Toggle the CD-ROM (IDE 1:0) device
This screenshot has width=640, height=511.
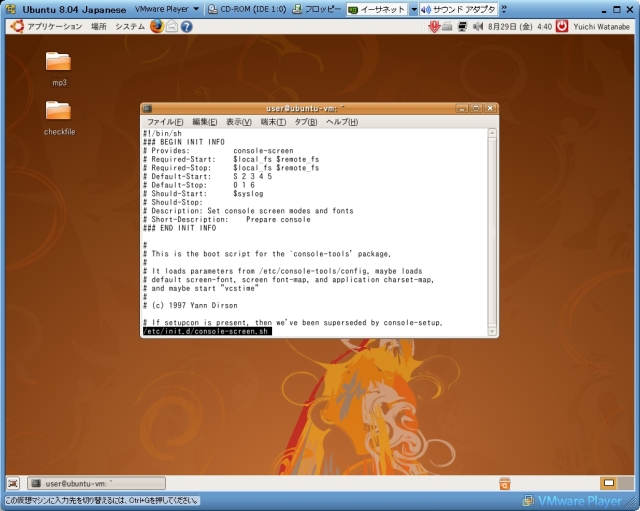[x=247, y=9]
